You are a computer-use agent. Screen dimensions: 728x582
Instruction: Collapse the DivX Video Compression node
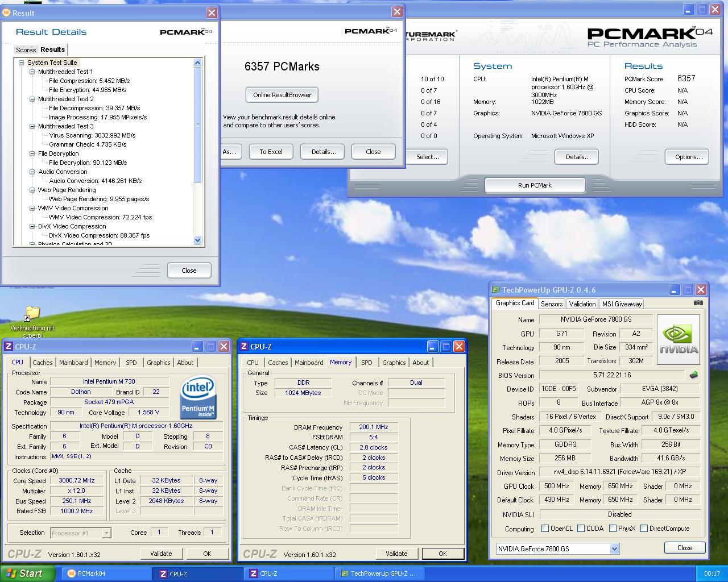(x=32, y=226)
